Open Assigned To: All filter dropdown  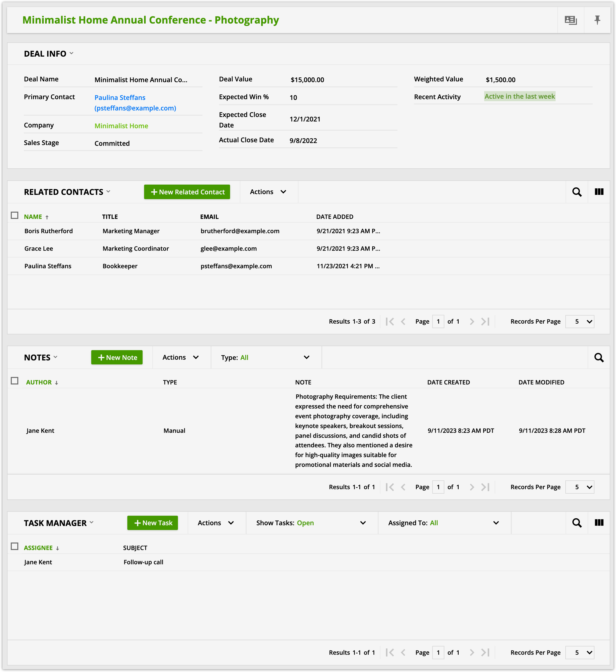click(444, 523)
